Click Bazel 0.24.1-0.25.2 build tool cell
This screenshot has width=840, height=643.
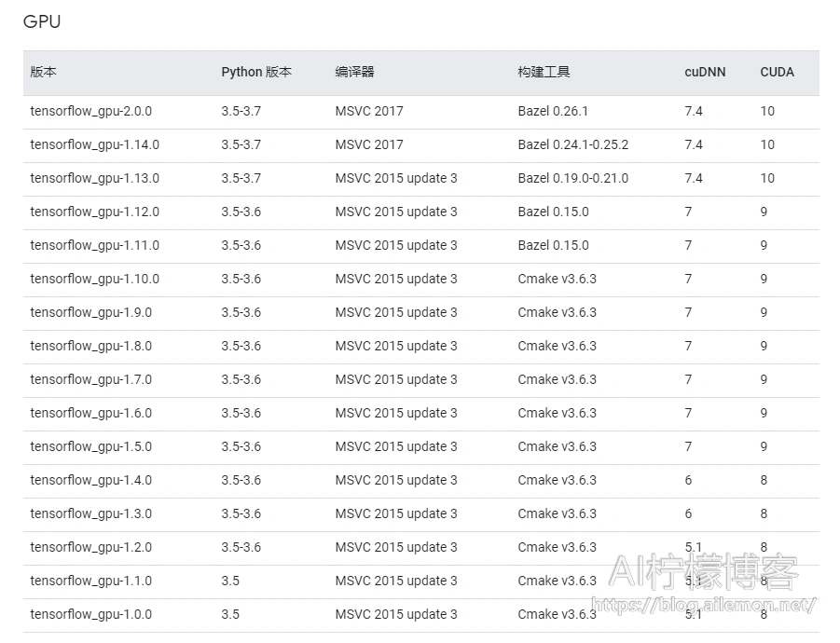pyautogui.click(x=573, y=144)
